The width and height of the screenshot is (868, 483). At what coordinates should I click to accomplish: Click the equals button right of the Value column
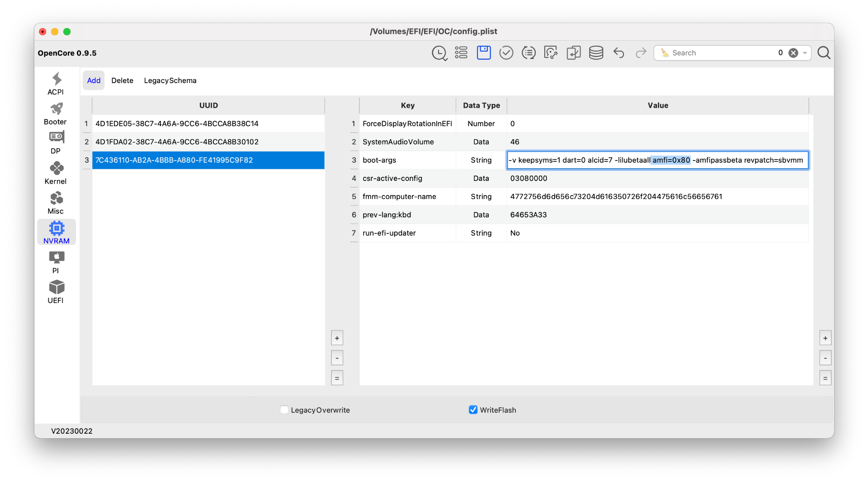coord(825,378)
